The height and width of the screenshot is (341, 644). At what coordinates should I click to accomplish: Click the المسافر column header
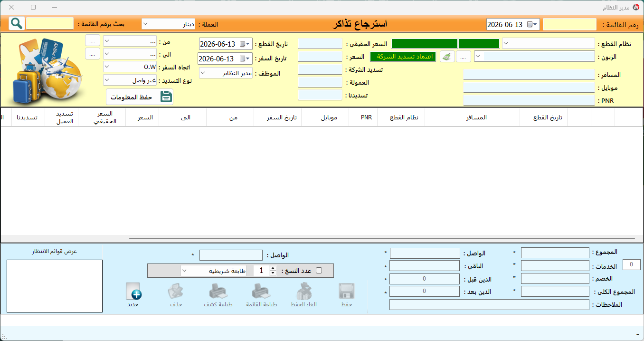click(x=473, y=117)
